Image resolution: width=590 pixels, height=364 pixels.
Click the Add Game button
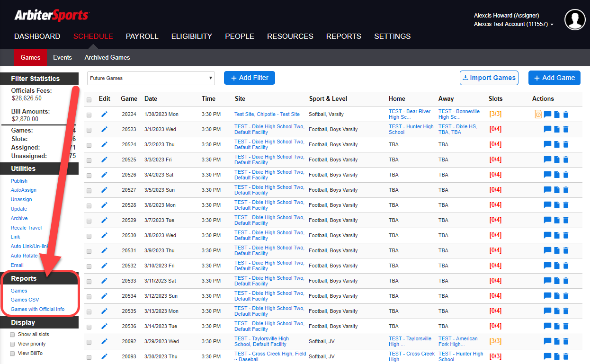click(x=554, y=78)
